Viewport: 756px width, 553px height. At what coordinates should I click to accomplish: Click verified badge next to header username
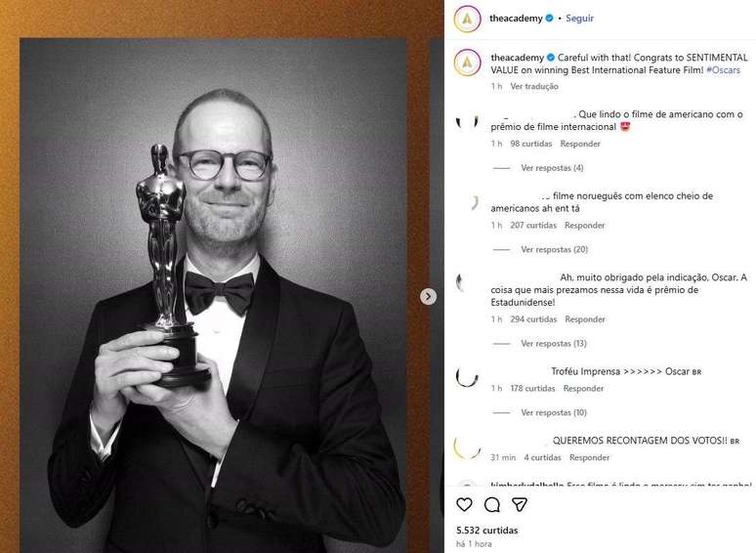[x=549, y=19]
